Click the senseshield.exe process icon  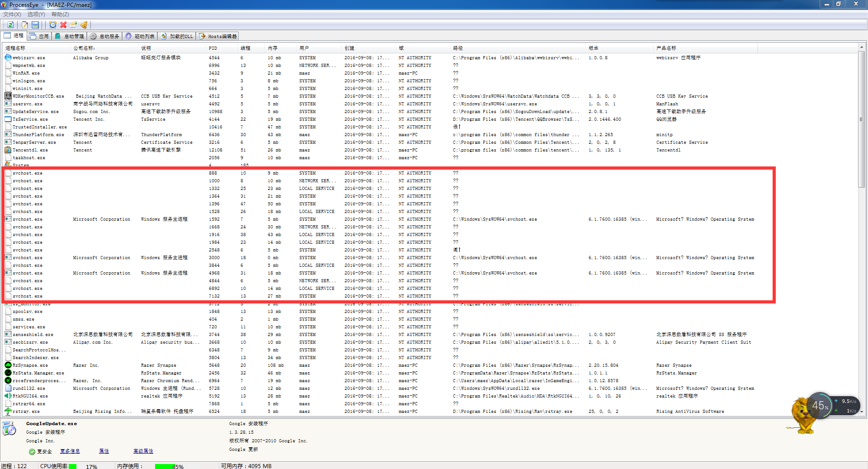(8, 334)
